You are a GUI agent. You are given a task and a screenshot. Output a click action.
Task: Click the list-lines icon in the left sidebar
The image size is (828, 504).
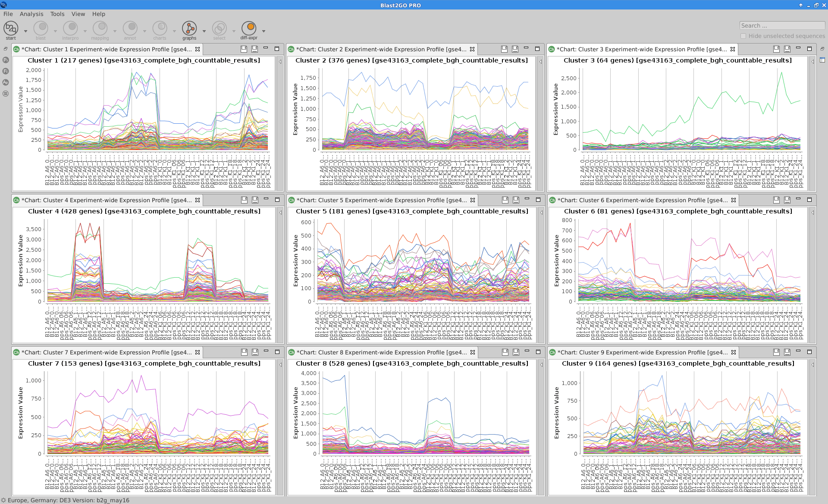click(x=6, y=94)
